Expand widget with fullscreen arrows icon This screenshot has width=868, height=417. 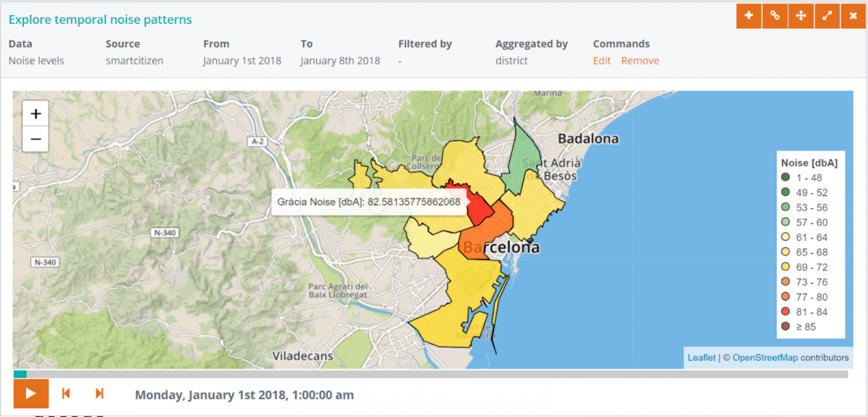tap(827, 16)
